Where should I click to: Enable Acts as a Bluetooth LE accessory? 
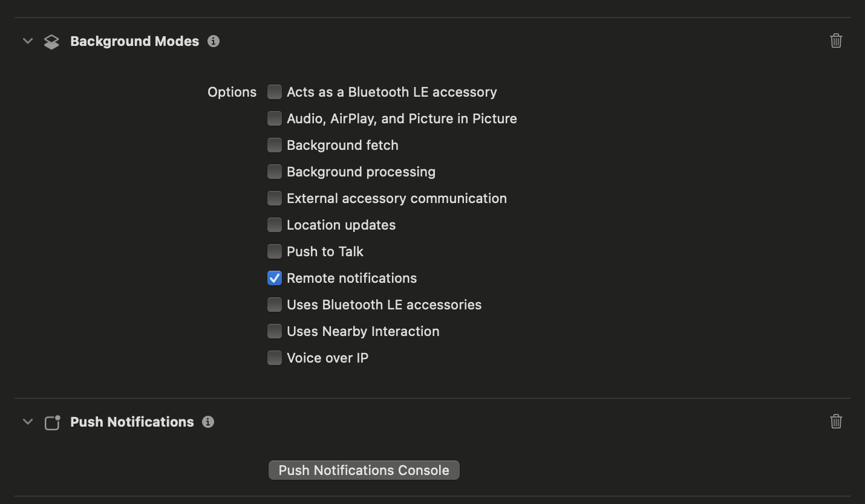tap(275, 92)
